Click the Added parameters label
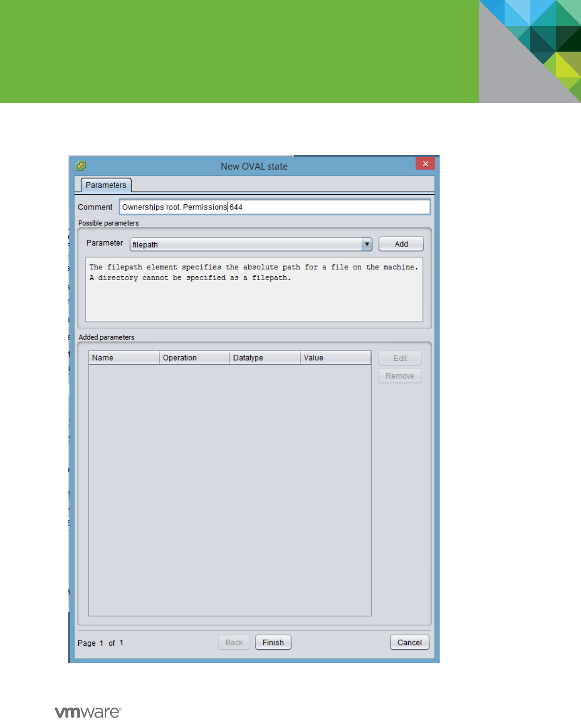The width and height of the screenshot is (581, 728). [106, 337]
